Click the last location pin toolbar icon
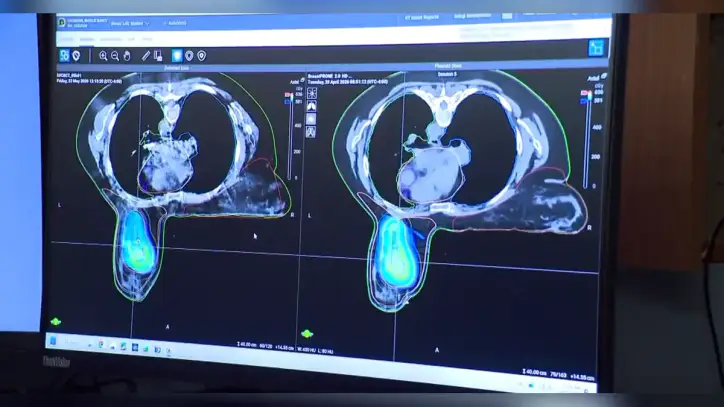The width and height of the screenshot is (724, 407). pos(202,56)
